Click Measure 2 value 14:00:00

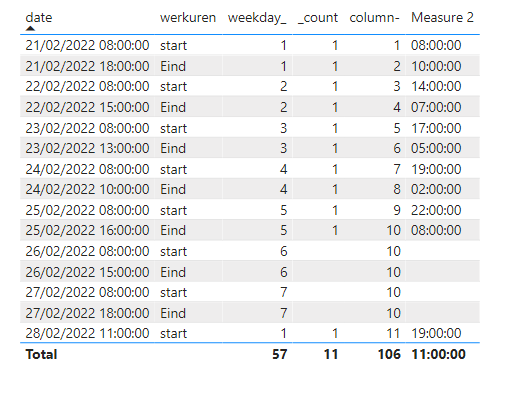point(436,86)
